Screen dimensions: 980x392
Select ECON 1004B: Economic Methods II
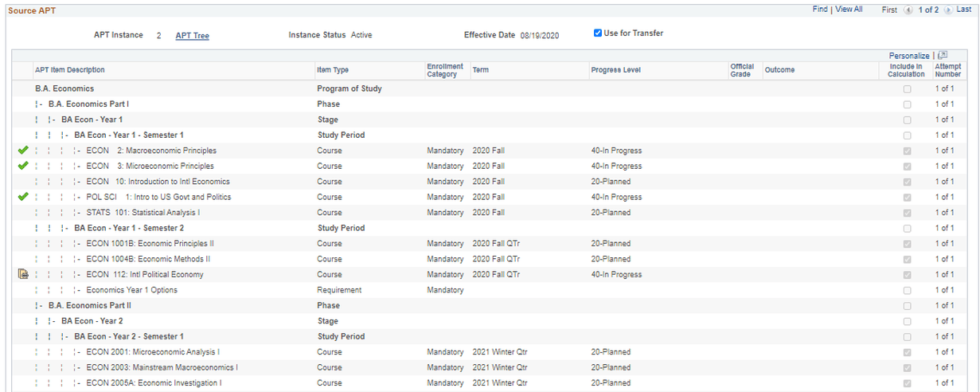tap(148, 259)
